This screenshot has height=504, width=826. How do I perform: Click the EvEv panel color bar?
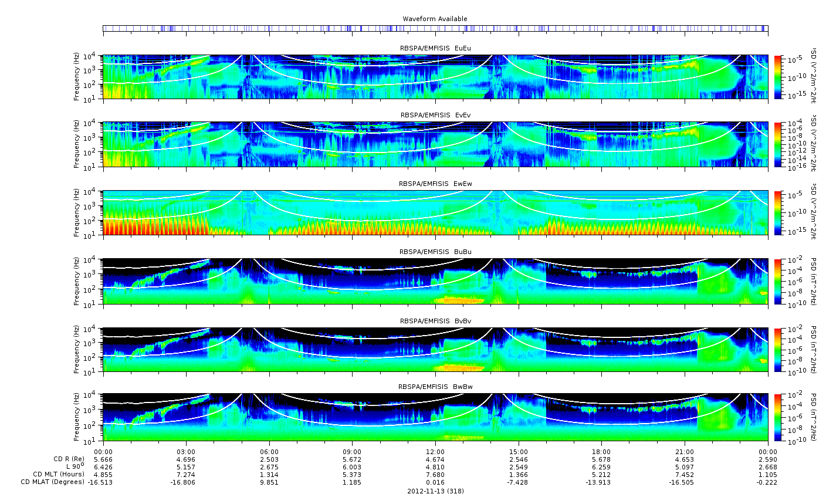click(778, 144)
